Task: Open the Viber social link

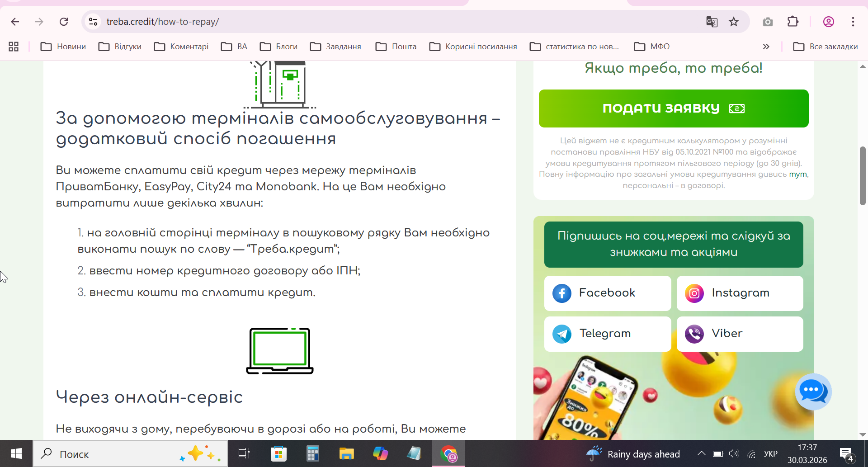Action: click(740, 334)
